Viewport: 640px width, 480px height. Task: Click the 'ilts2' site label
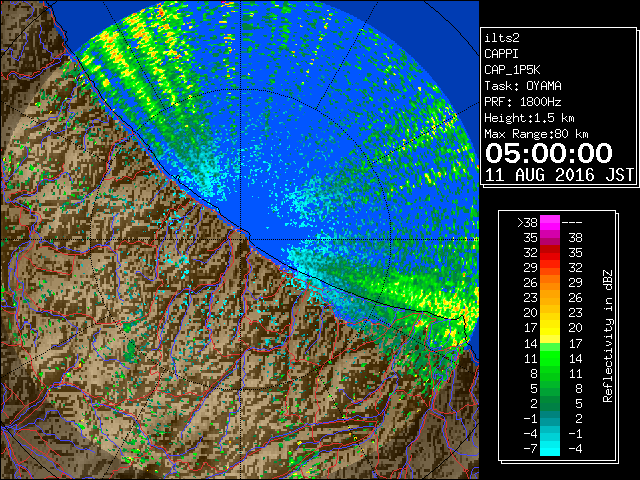click(502, 38)
